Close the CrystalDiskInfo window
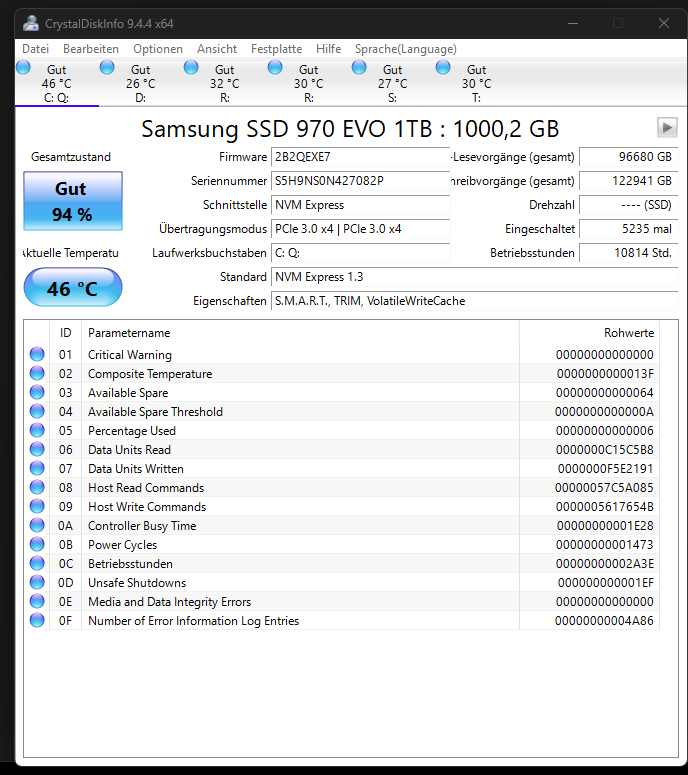The height and width of the screenshot is (775, 688). [x=664, y=23]
